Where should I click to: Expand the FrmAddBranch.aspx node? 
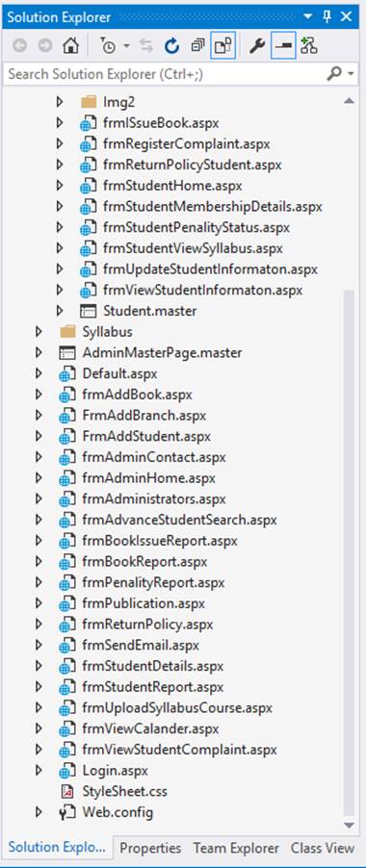pos(39,415)
